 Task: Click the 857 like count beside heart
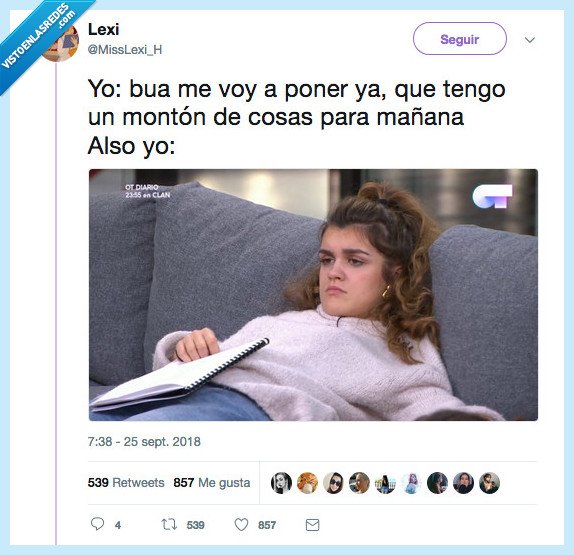(267, 525)
